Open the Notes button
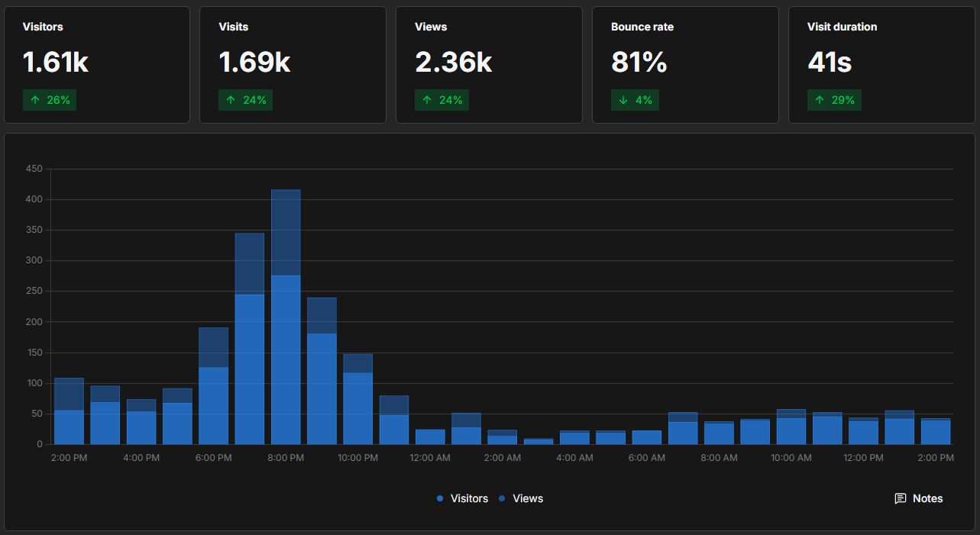980x535 pixels. click(x=918, y=498)
